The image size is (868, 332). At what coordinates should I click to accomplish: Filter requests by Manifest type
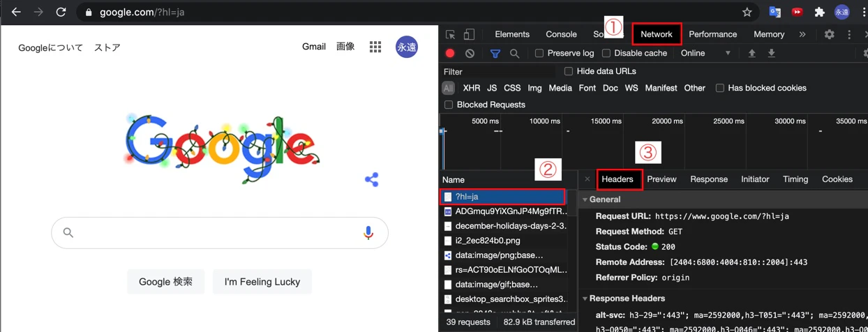point(661,88)
